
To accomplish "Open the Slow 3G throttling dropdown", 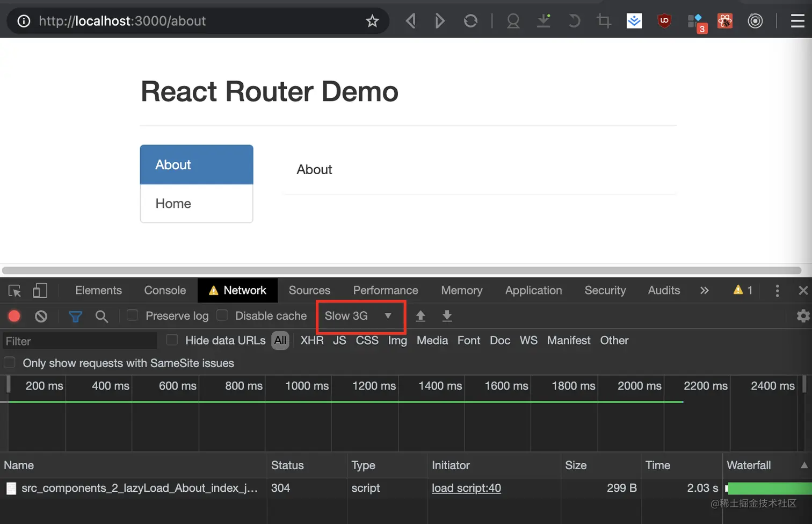I will 359,316.
